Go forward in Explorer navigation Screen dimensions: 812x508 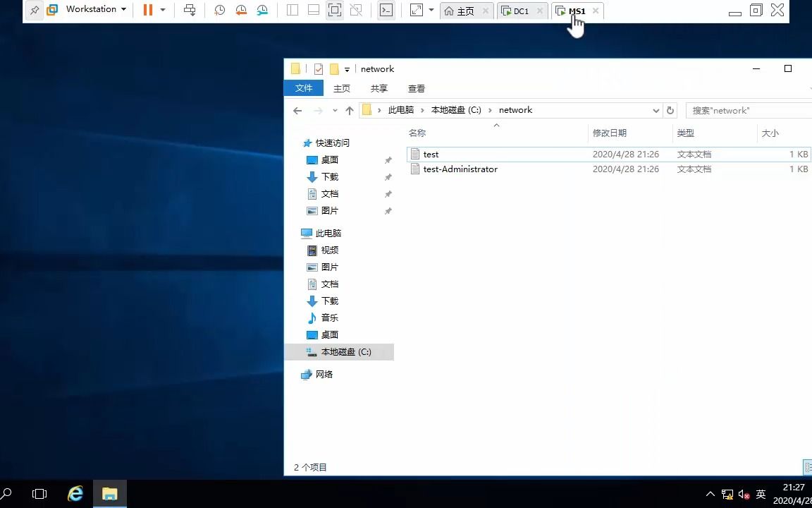(x=319, y=110)
